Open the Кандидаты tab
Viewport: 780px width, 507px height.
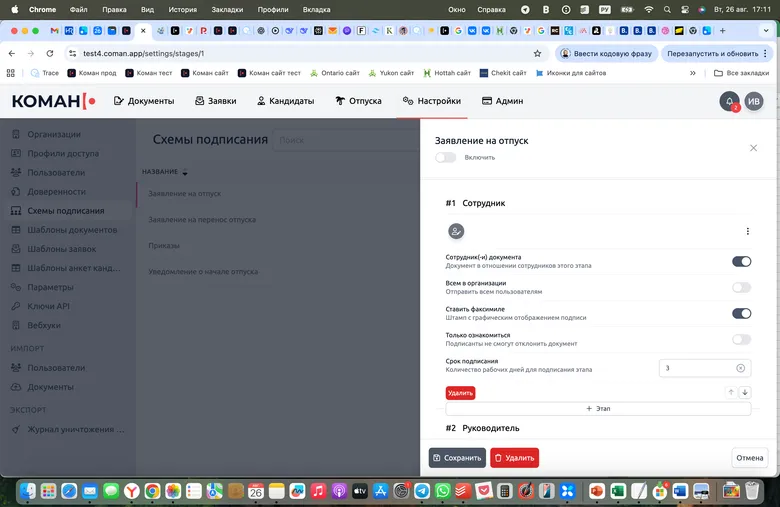(x=285, y=101)
